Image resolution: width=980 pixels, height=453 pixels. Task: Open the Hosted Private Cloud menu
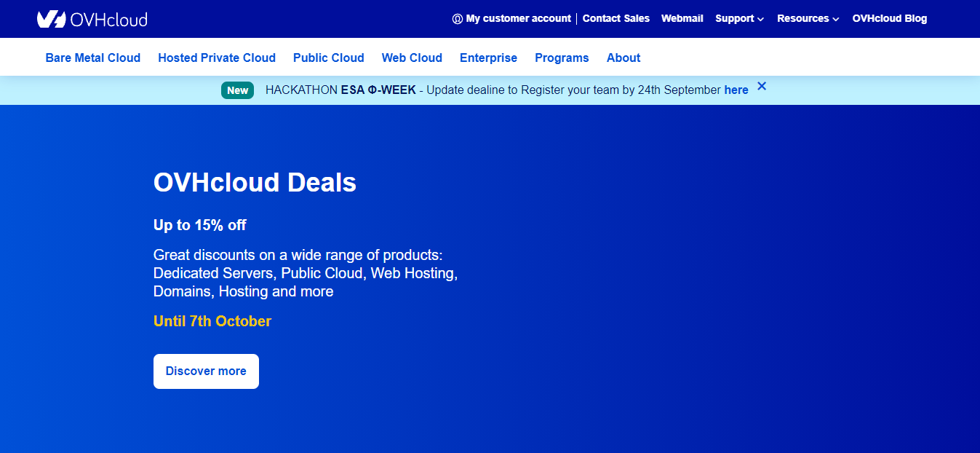pyautogui.click(x=217, y=58)
